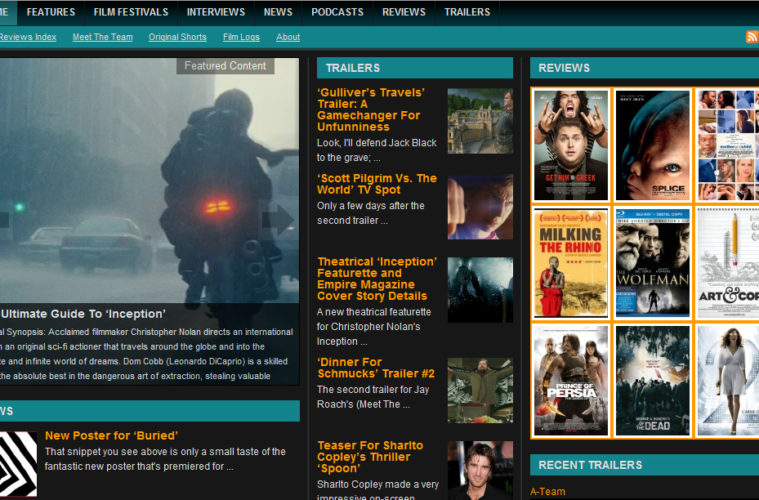Open the Buried poster thumbnail image
The height and width of the screenshot is (500, 759).
(x=18, y=464)
